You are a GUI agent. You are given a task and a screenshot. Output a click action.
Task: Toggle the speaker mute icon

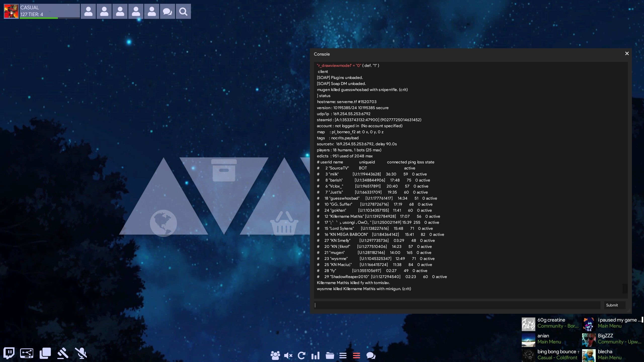pyautogui.click(x=288, y=355)
